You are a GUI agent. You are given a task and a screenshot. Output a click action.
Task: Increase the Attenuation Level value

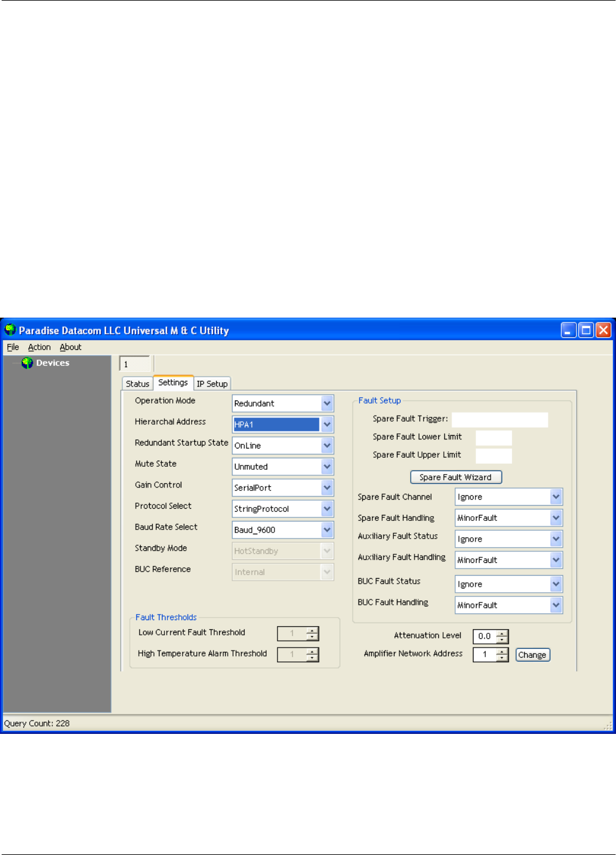(x=502, y=633)
